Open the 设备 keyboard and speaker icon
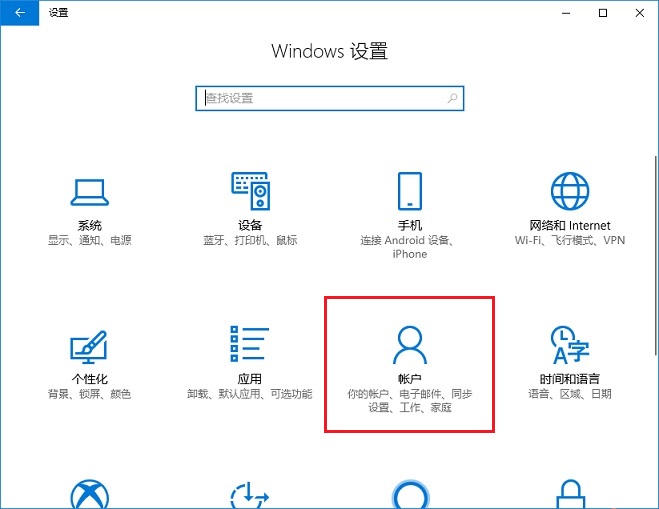 tap(250, 190)
